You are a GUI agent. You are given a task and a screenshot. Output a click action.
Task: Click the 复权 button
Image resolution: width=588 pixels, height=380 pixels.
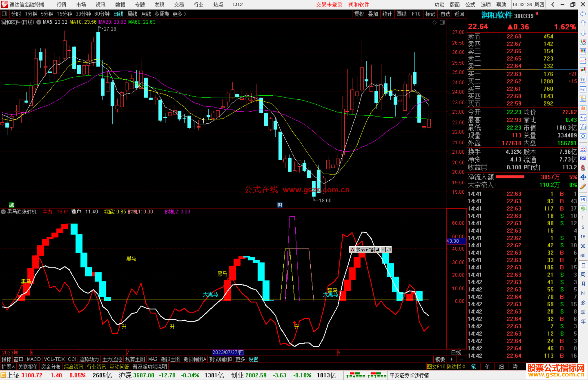tap(359, 14)
